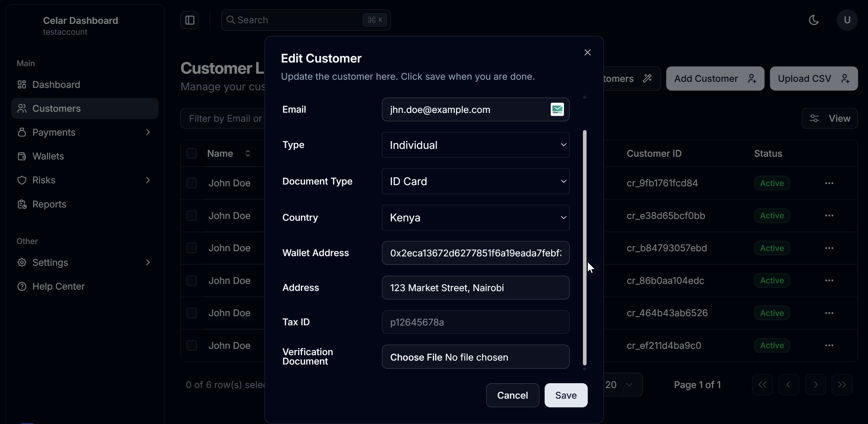Expand the Document Type dropdown
Screen dimensions: 868x424
click(x=475, y=181)
